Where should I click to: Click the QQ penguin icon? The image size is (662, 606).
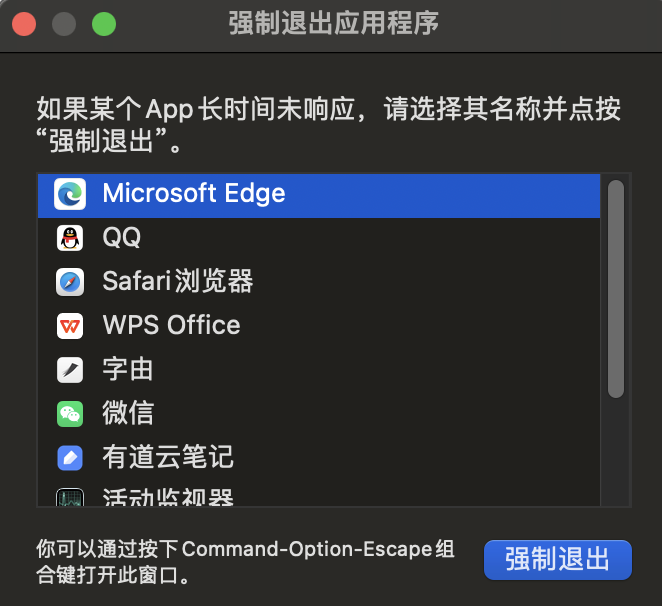point(70,238)
